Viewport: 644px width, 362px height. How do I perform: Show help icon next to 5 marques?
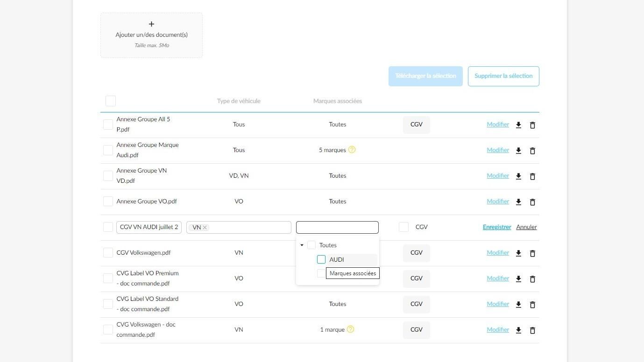(x=352, y=150)
